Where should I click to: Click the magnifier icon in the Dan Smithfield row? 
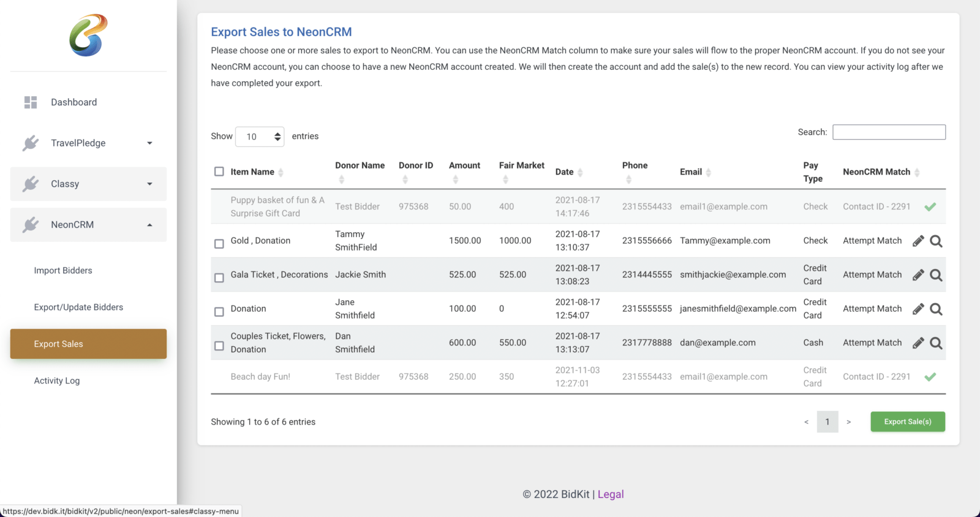coord(936,343)
